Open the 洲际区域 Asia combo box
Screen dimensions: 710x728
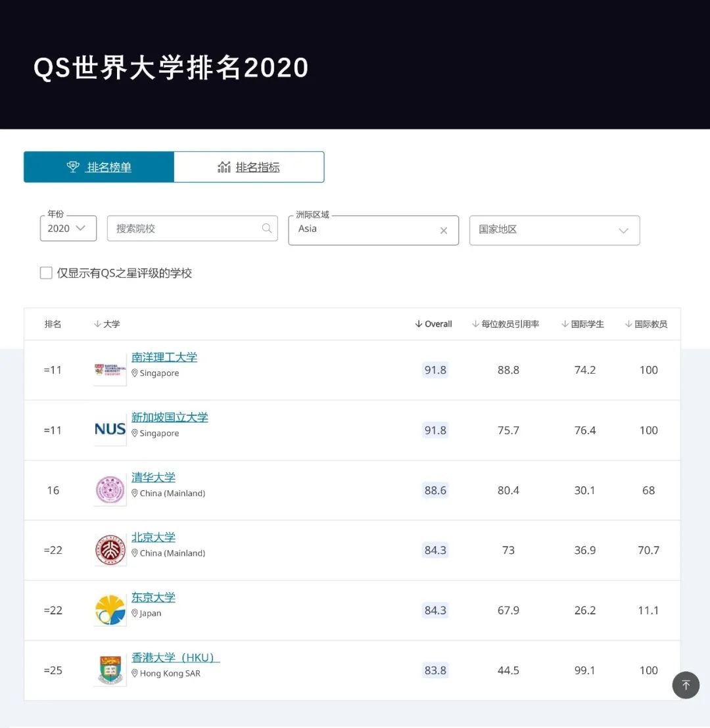[365, 230]
